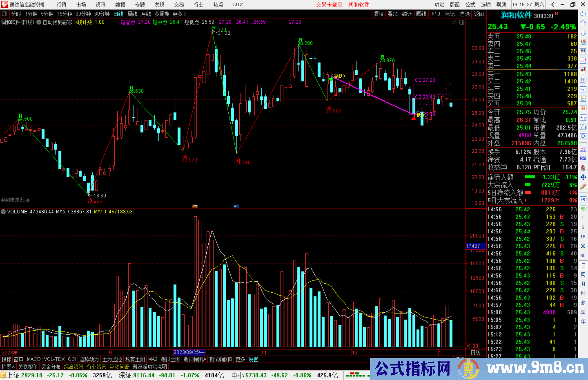Open the F10 company info sidebar icon

pos(583,89)
